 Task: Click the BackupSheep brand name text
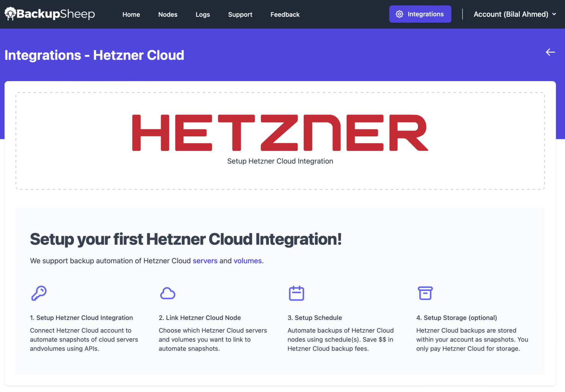tap(56, 14)
